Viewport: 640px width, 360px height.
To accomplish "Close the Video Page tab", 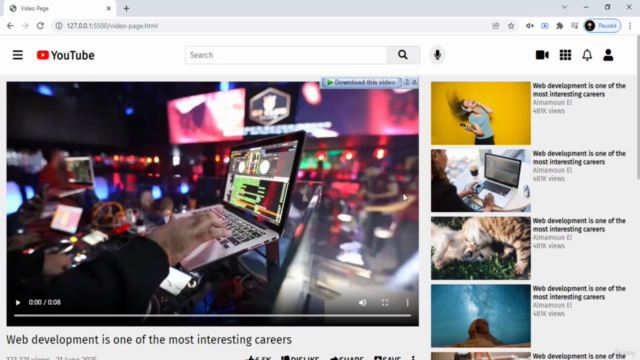I will pyautogui.click(x=109, y=8).
